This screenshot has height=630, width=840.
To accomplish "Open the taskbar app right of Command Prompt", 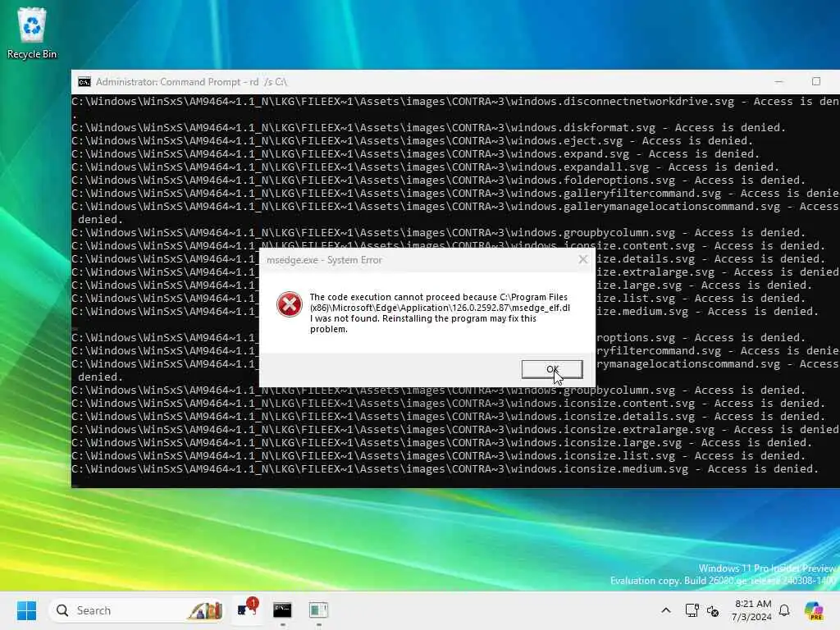I will point(318,610).
